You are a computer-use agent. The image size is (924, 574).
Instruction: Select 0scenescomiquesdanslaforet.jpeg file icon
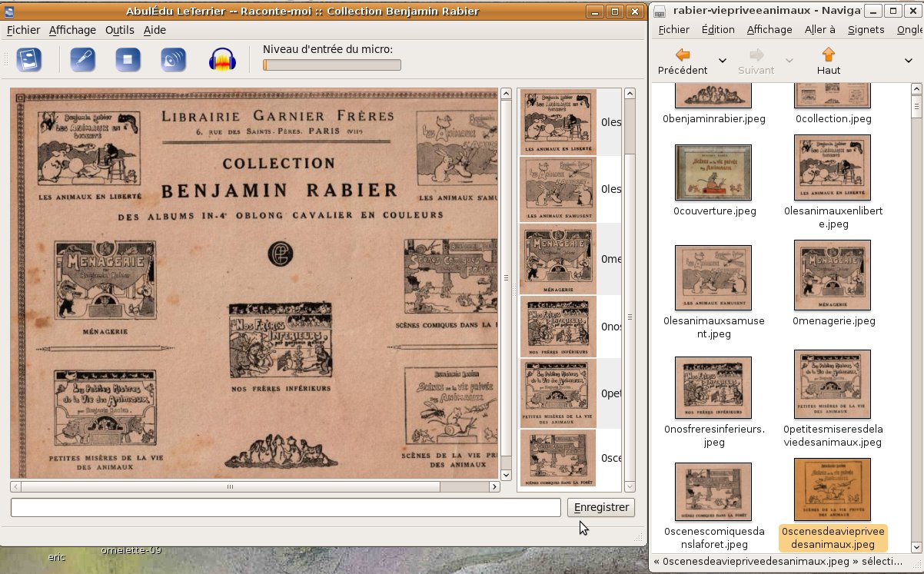(713, 492)
